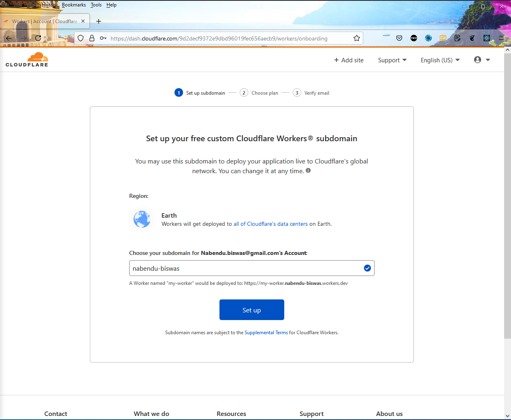This screenshot has height=420, width=511.
Task: Open the blue globe extension icon
Action: (428, 38)
